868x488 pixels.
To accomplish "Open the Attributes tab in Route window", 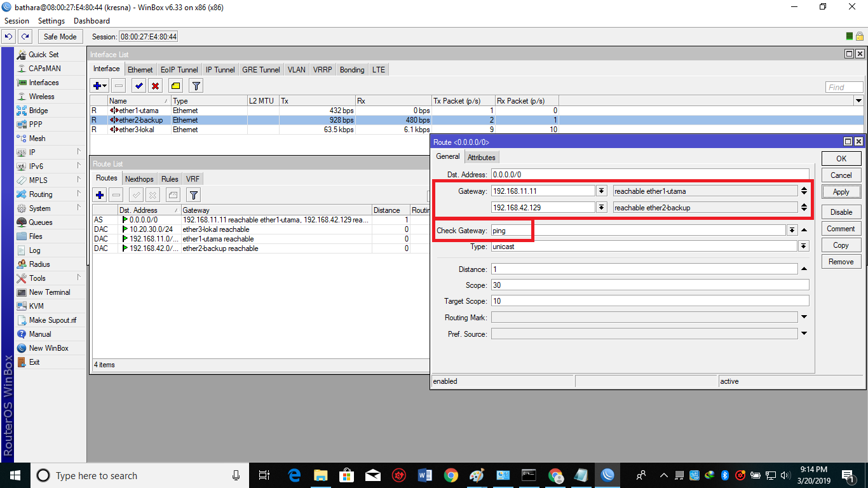I will click(482, 158).
